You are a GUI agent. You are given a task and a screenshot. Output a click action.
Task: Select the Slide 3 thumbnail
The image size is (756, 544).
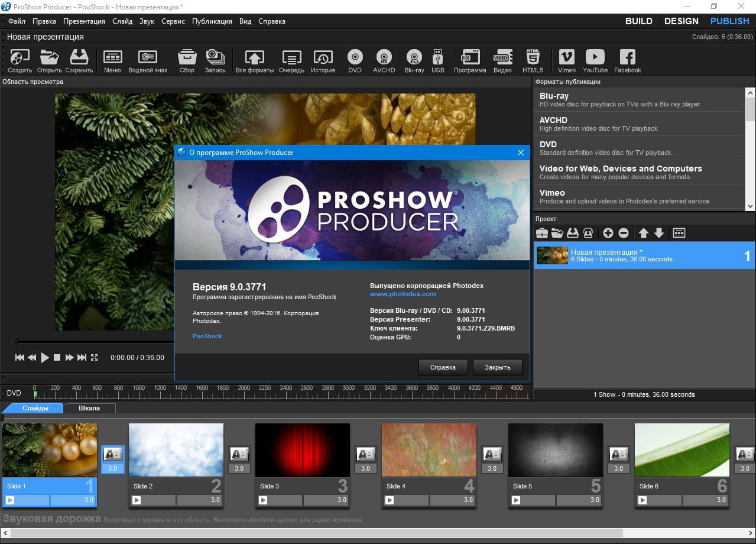click(303, 449)
